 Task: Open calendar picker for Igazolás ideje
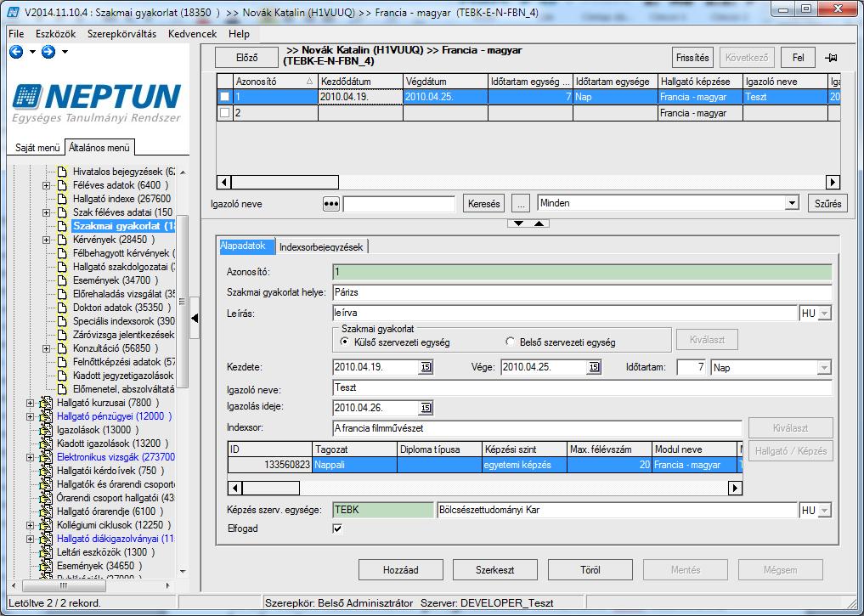pos(426,409)
